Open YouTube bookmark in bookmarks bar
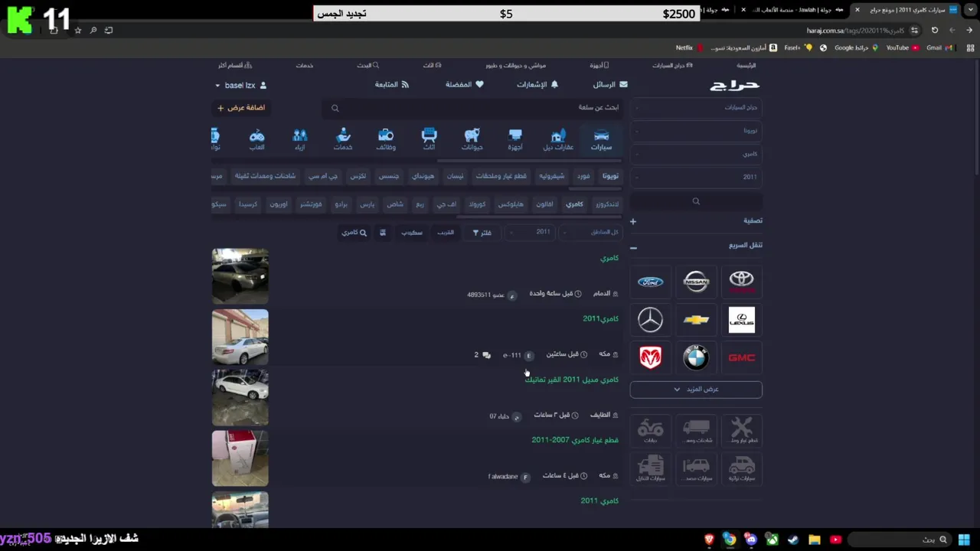This screenshot has width=980, height=551. point(902,47)
